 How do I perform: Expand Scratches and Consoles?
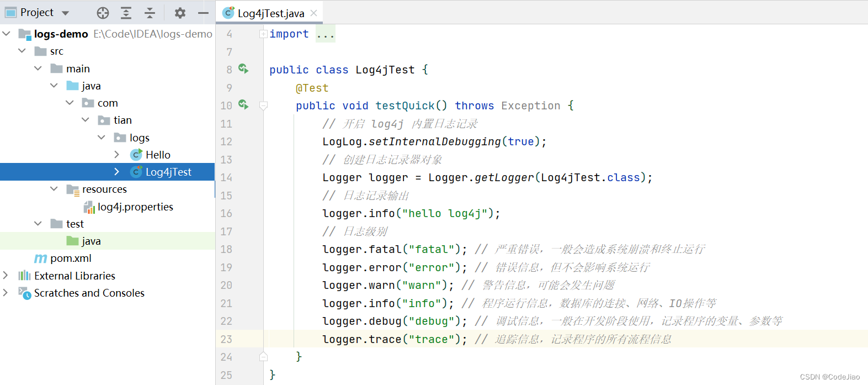(6, 293)
